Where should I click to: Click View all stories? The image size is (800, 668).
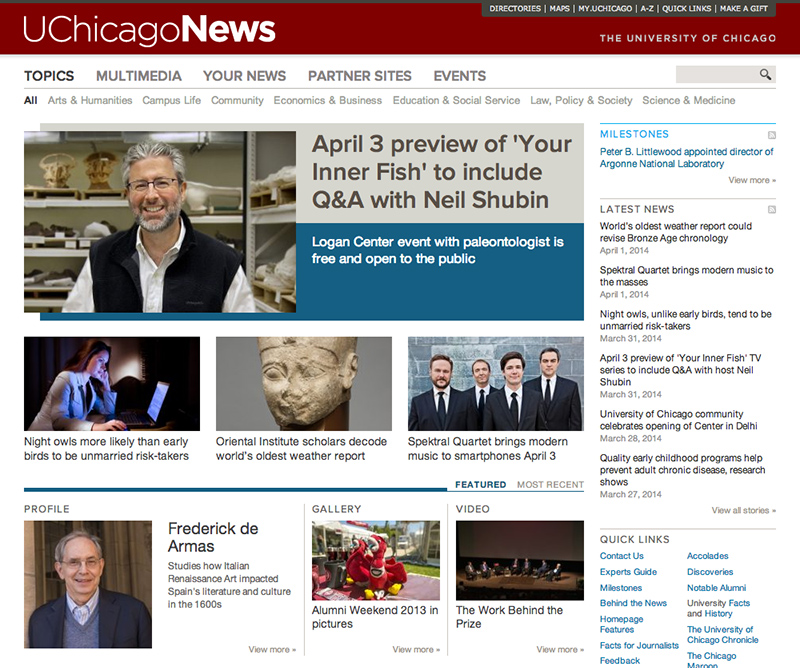pyautogui.click(x=743, y=510)
